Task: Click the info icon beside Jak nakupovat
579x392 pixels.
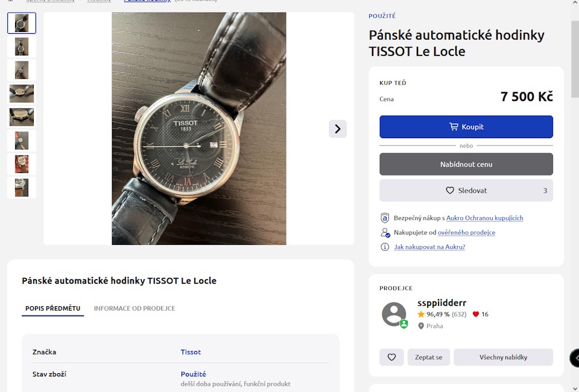Action: 385,247
